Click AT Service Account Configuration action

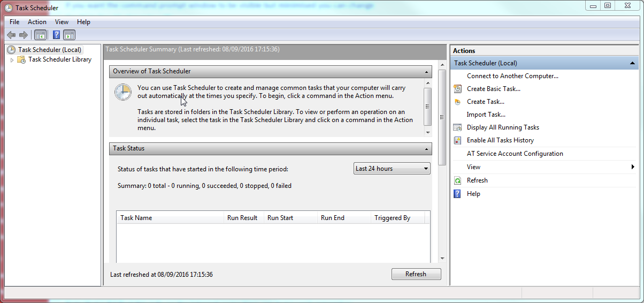point(515,154)
